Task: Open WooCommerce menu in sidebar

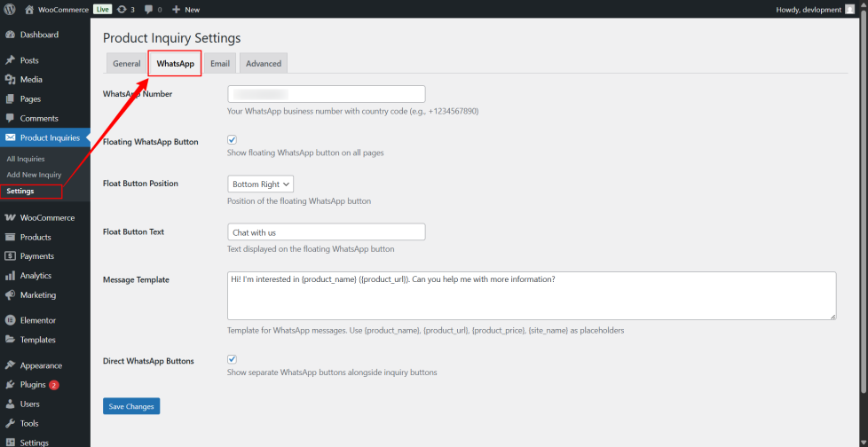Action: (x=46, y=218)
